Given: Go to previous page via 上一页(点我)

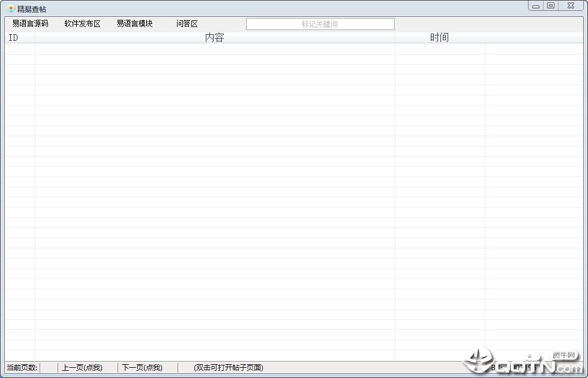Looking at the screenshot, I should tap(82, 367).
